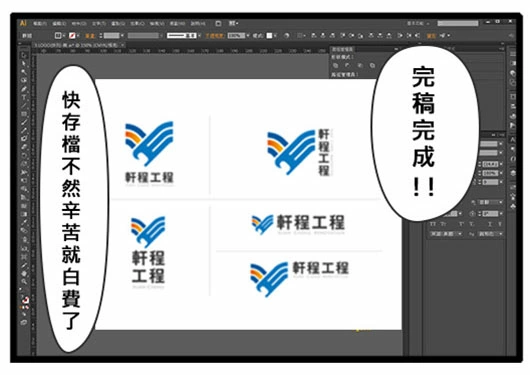This screenshot has height=375, width=530.
Task: Open Recolor Artwork from control bar
Action: click(x=287, y=35)
